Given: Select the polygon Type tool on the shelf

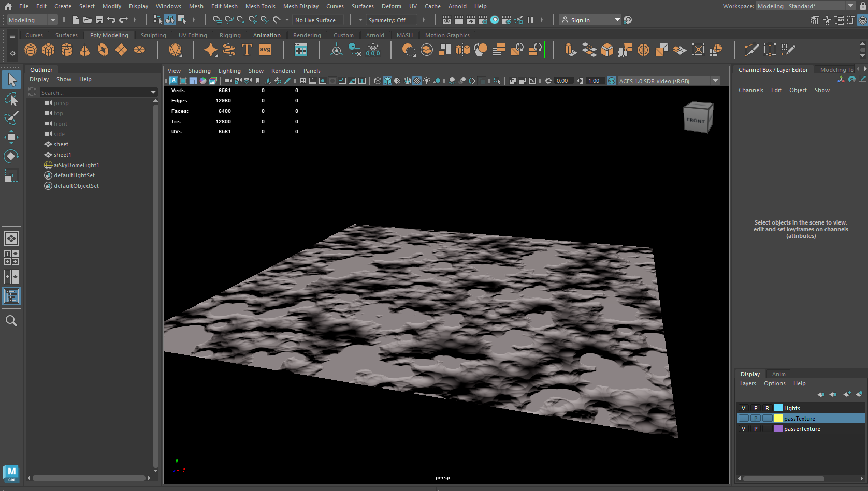Looking at the screenshot, I should 247,50.
